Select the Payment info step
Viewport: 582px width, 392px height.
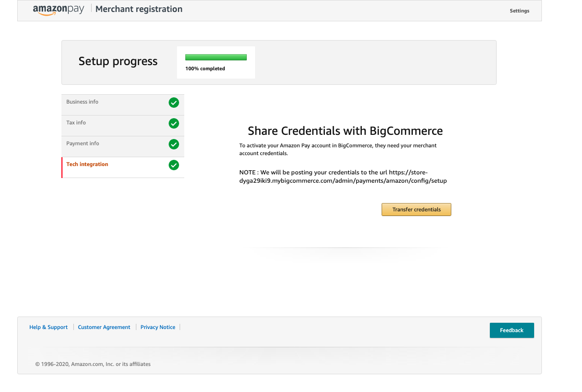pyautogui.click(x=83, y=144)
